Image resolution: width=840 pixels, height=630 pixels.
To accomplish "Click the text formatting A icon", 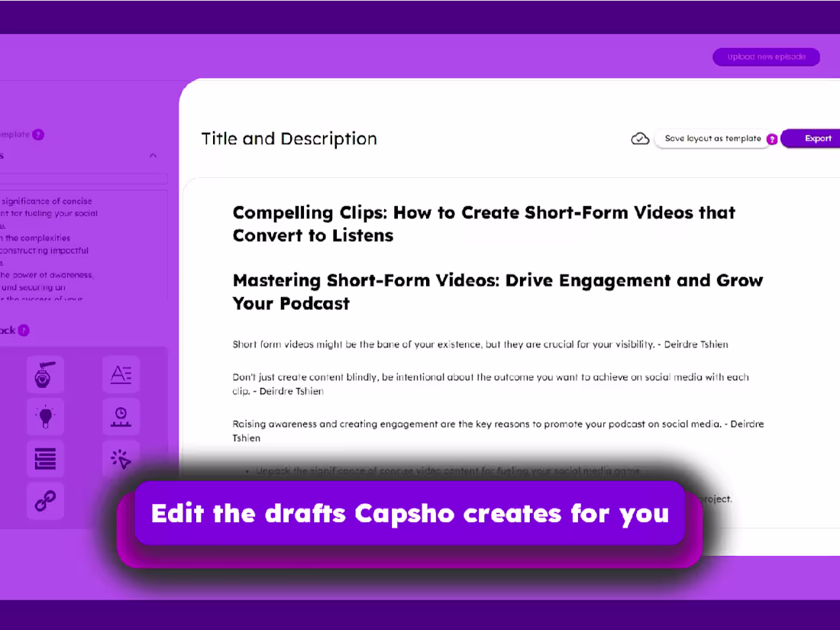I will point(121,375).
